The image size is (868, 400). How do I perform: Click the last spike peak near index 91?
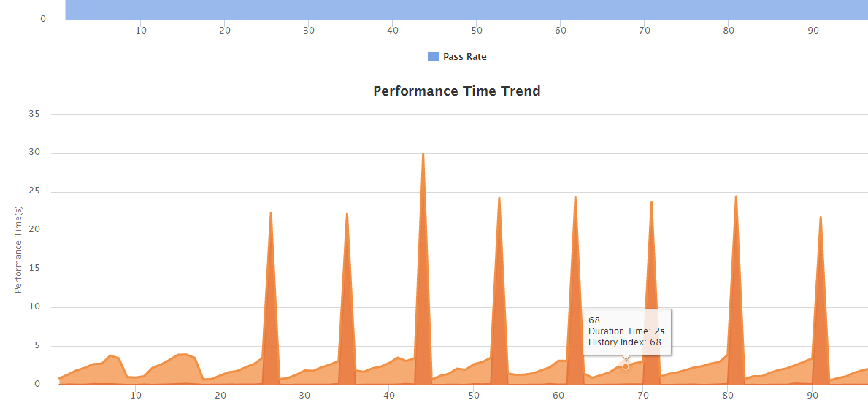[821, 217]
